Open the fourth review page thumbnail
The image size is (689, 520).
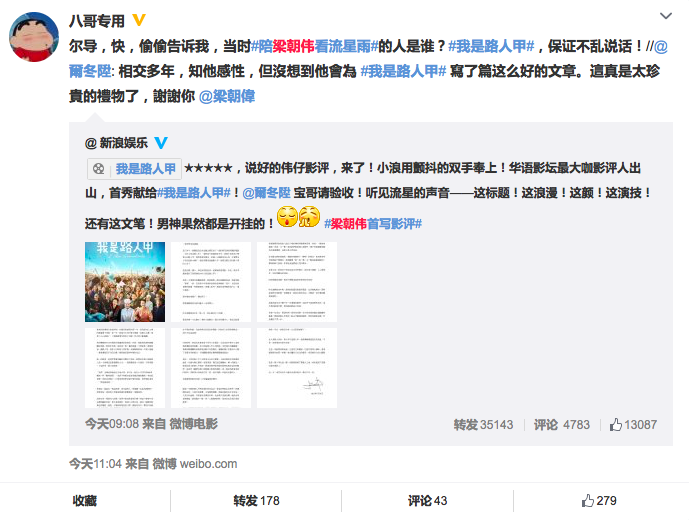125,368
